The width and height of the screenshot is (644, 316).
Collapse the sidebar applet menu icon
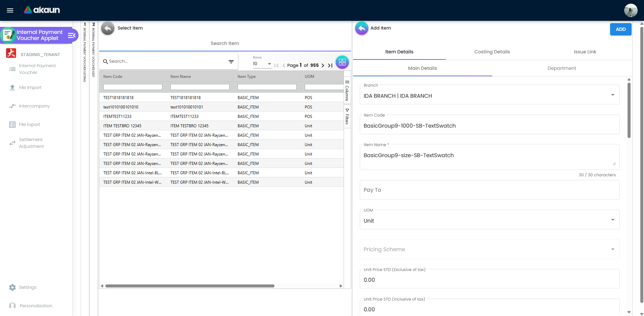coord(71,35)
